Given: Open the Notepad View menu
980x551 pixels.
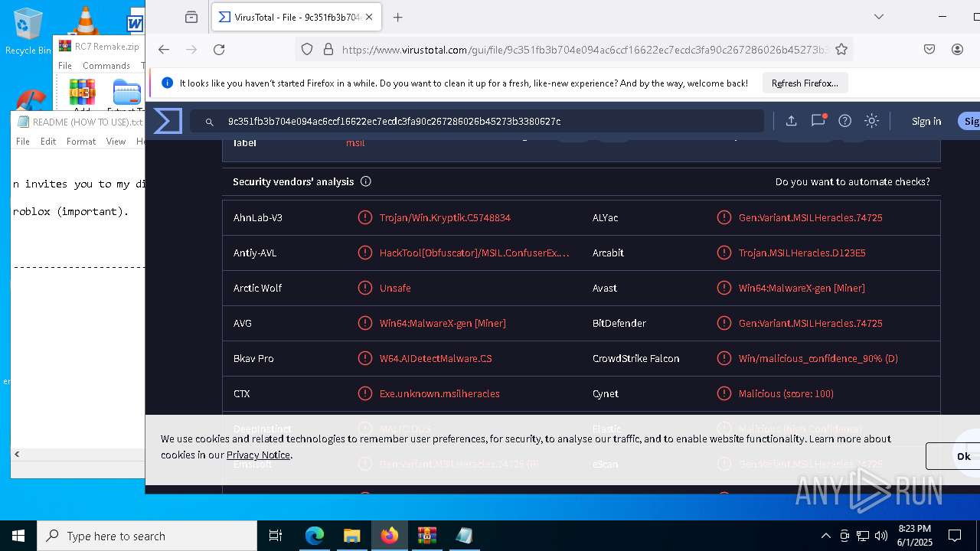Looking at the screenshot, I should [116, 141].
